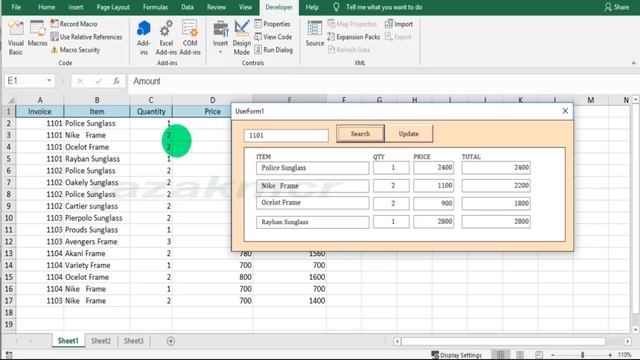Viewport: 640px width, 360px height.
Task: Switch to Normal view icon
Action: click(500, 355)
